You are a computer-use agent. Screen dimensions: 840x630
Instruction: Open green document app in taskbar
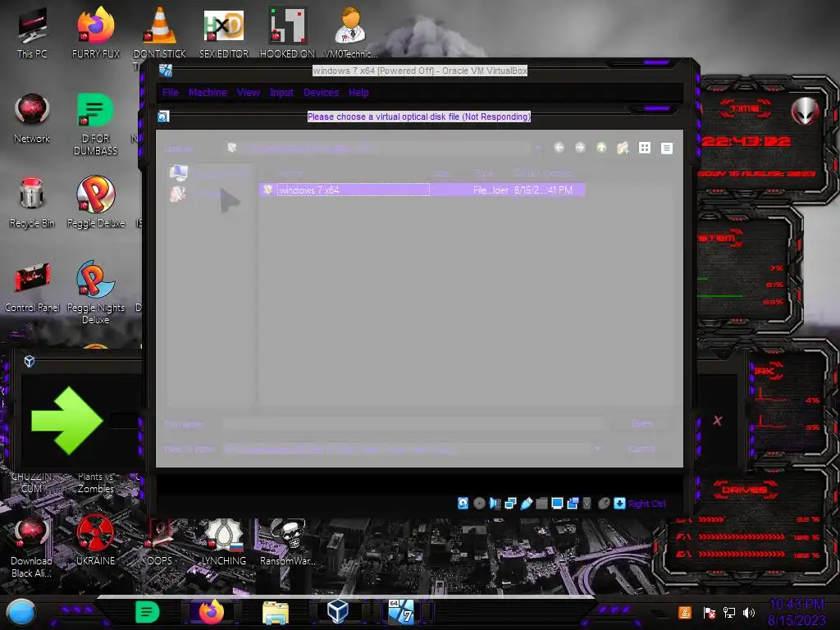[148, 612]
